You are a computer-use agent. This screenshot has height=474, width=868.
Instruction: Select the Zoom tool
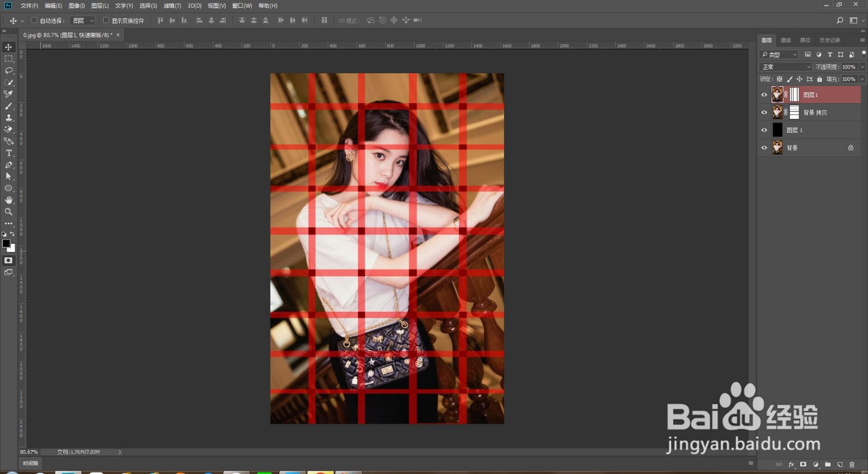click(9, 212)
